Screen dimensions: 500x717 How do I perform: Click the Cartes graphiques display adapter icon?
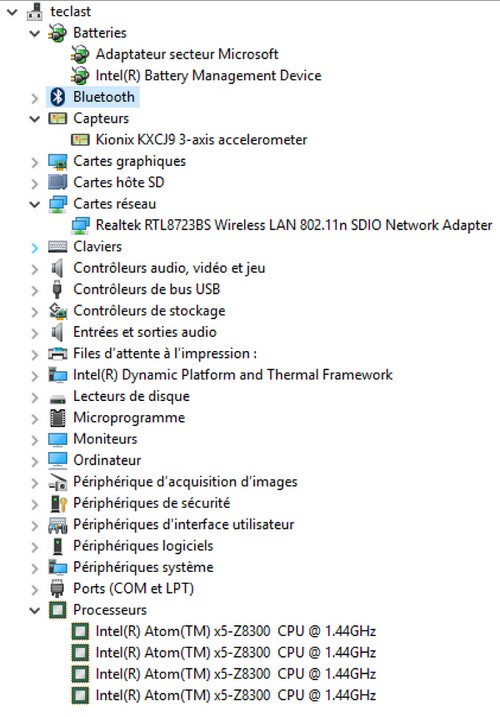click(58, 161)
